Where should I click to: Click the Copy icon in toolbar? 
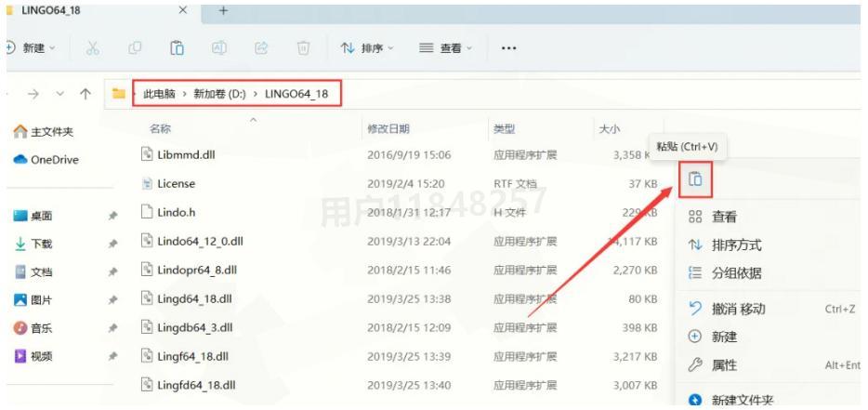(135, 48)
